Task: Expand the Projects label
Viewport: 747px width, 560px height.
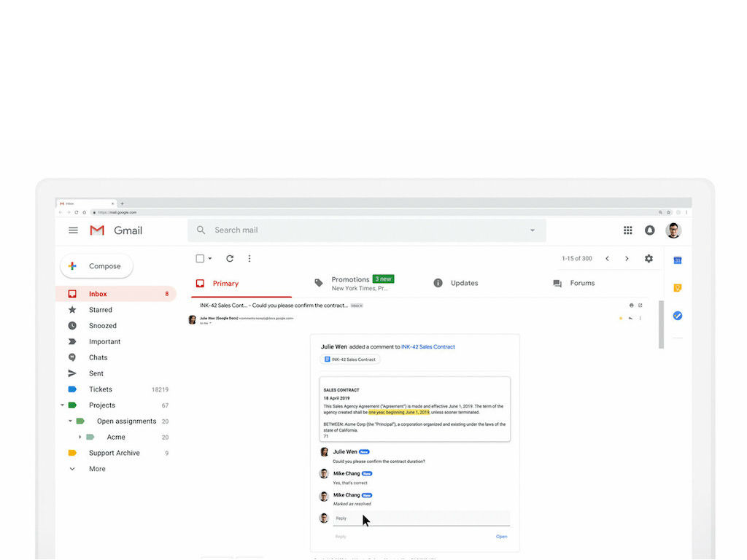Action: coord(62,405)
